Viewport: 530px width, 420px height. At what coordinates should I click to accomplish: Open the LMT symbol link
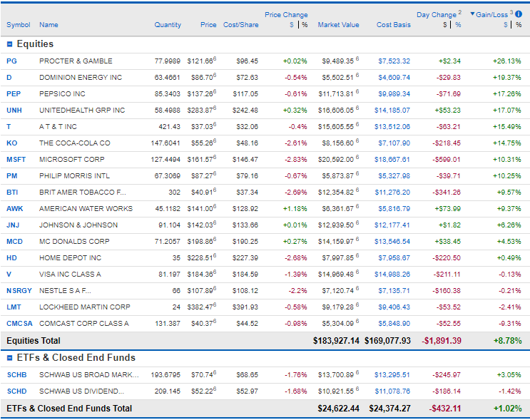tap(14, 307)
